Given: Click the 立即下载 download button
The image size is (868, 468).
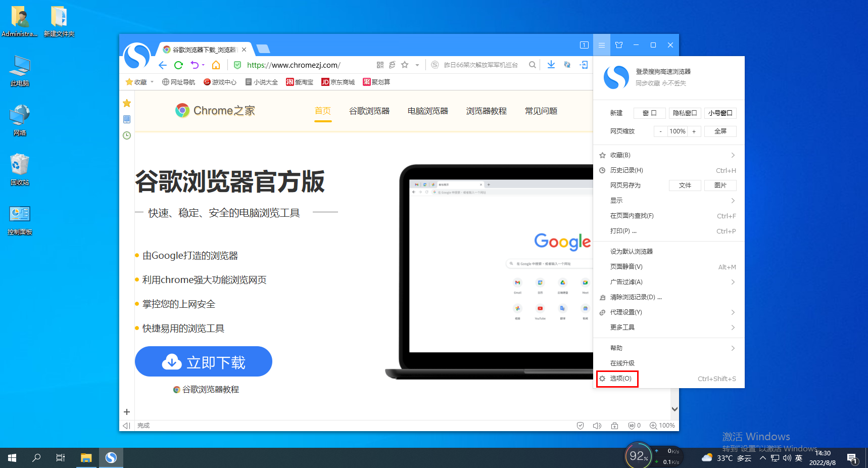Looking at the screenshot, I should coord(203,361).
